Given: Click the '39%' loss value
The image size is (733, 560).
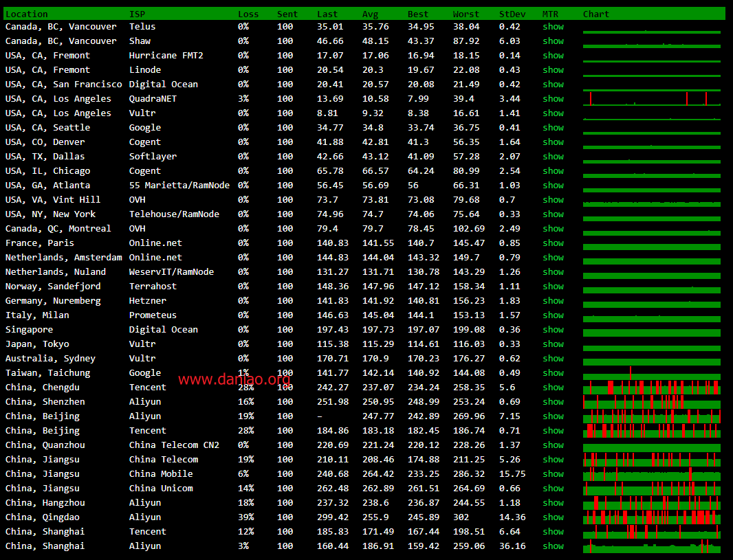Looking at the screenshot, I should [246, 517].
